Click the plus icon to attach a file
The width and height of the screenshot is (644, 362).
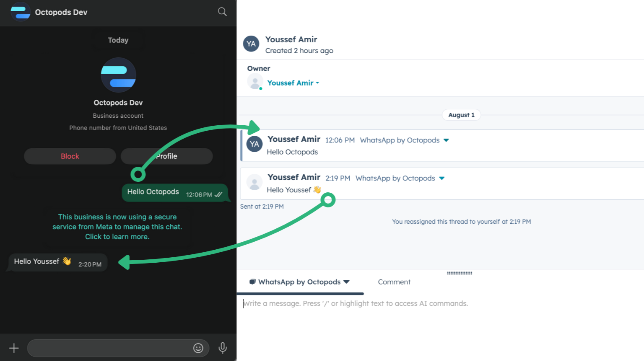pyautogui.click(x=13, y=348)
